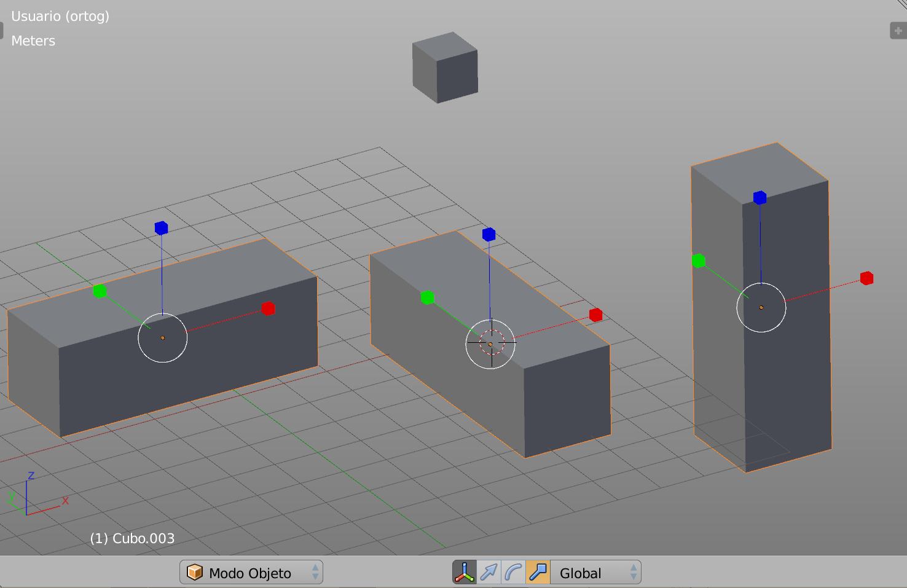Click the middle box's red X-axis handle
The width and height of the screenshot is (907, 588).
pyautogui.click(x=595, y=315)
